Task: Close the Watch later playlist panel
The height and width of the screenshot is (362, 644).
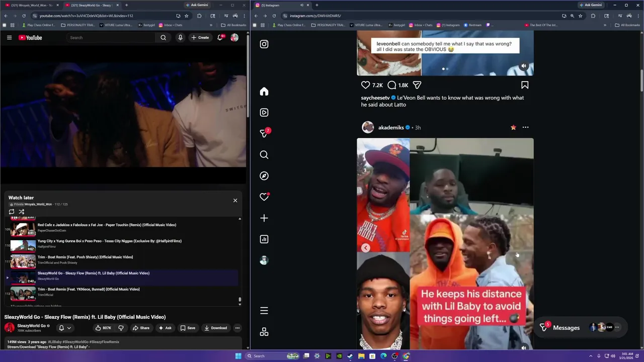Action: pos(235,201)
